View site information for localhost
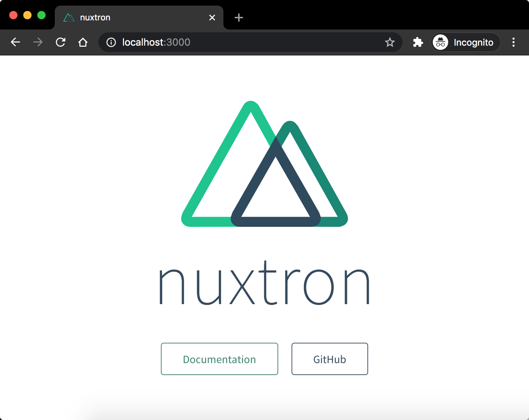This screenshot has height=420, width=529. coord(111,42)
